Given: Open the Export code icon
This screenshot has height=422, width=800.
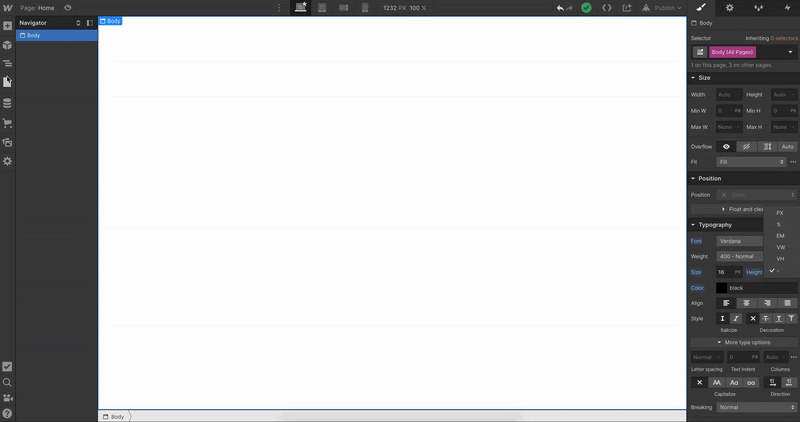Looking at the screenshot, I should pyautogui.click(x=607, y=8).
